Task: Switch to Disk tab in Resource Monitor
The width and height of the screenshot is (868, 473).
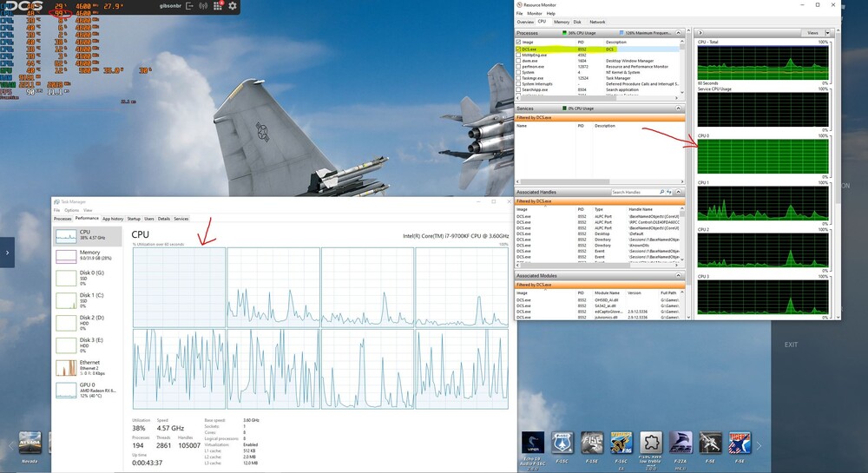Action: point(577,22)
